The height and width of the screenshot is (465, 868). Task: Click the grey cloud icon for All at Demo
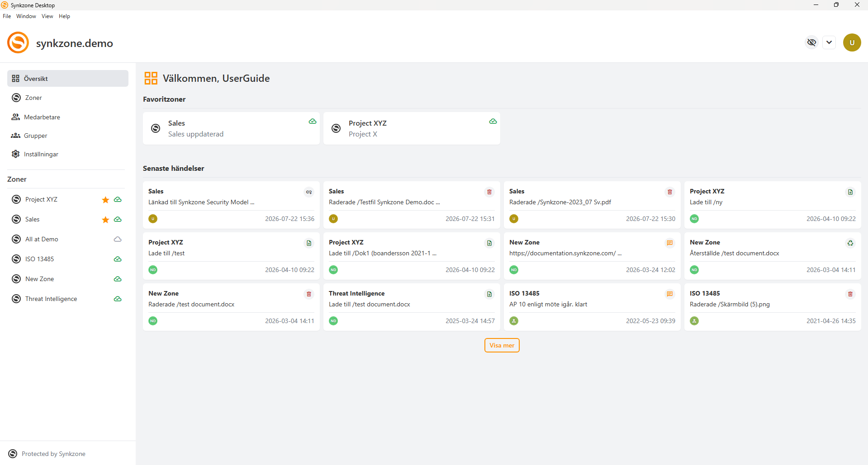click(118, 239)
